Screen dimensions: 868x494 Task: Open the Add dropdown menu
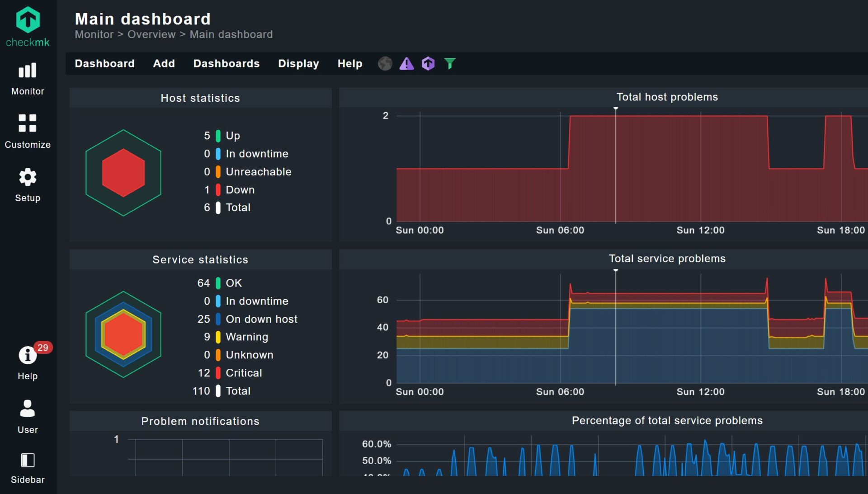(164, 64)
